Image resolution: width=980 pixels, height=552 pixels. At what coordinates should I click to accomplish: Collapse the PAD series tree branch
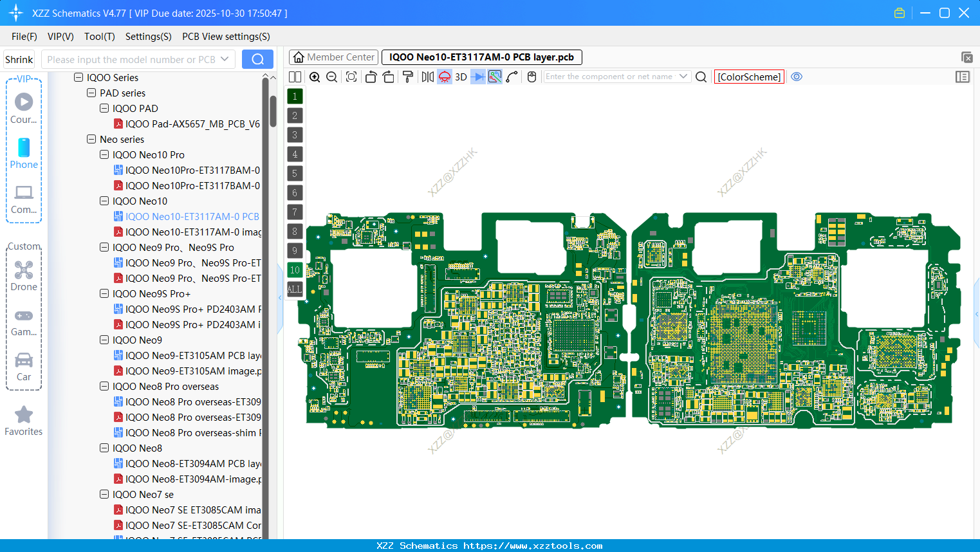(91, 93)
